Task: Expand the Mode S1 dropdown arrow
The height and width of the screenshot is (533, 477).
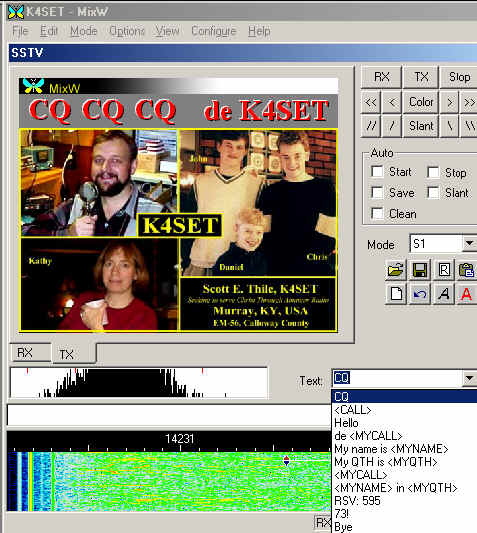Action: (470, 243)
